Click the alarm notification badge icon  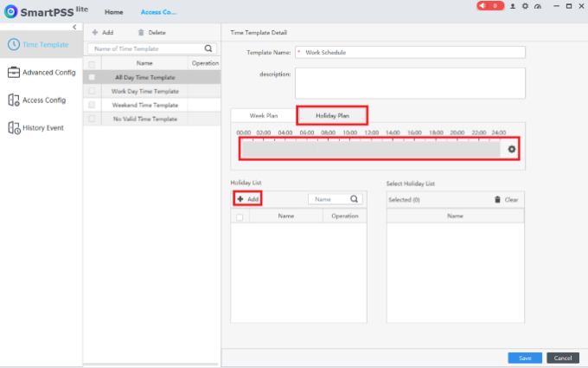coord(489,6)
